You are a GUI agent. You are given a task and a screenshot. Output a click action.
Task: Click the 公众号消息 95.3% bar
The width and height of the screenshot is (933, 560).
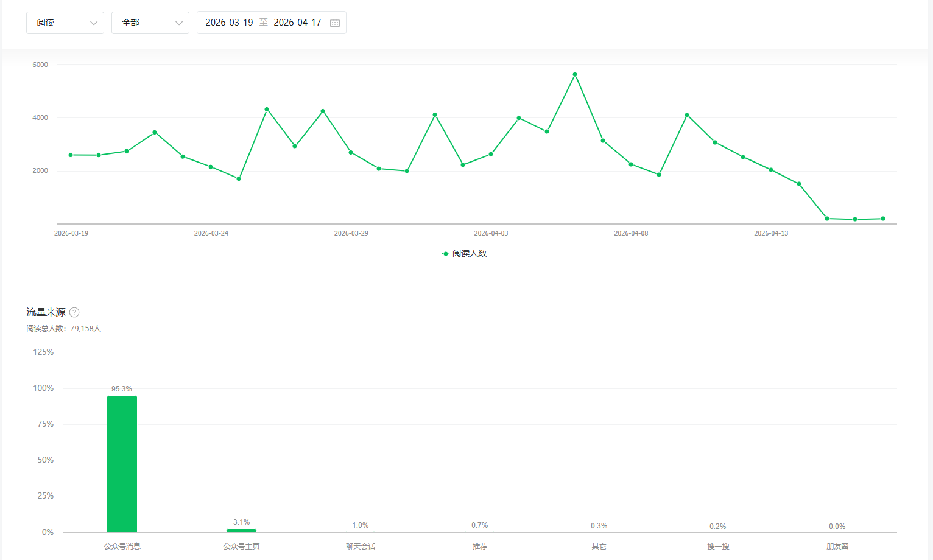122,464
